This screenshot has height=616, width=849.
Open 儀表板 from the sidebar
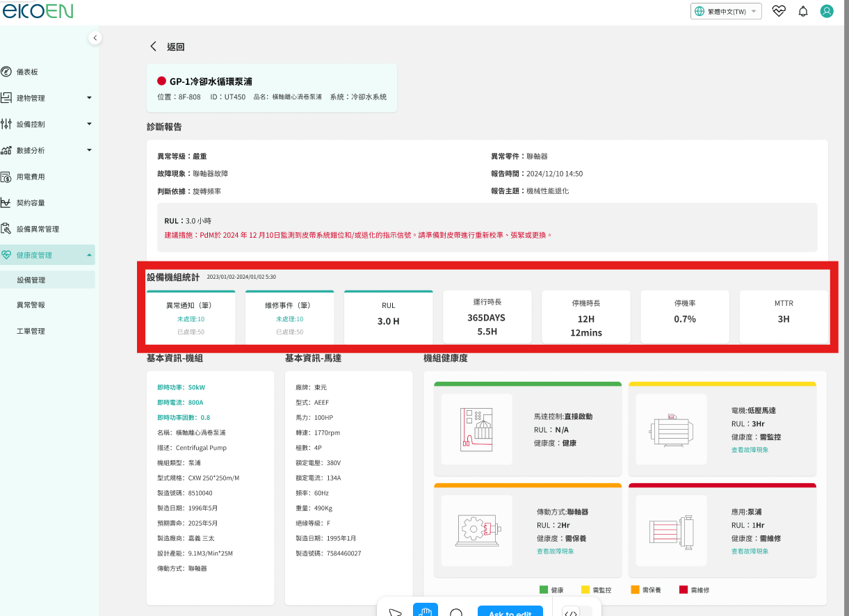(x=28, y=72)
